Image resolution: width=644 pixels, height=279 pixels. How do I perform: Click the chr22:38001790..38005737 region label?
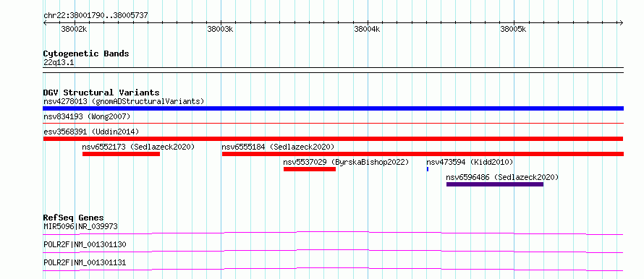pos(96,16)
